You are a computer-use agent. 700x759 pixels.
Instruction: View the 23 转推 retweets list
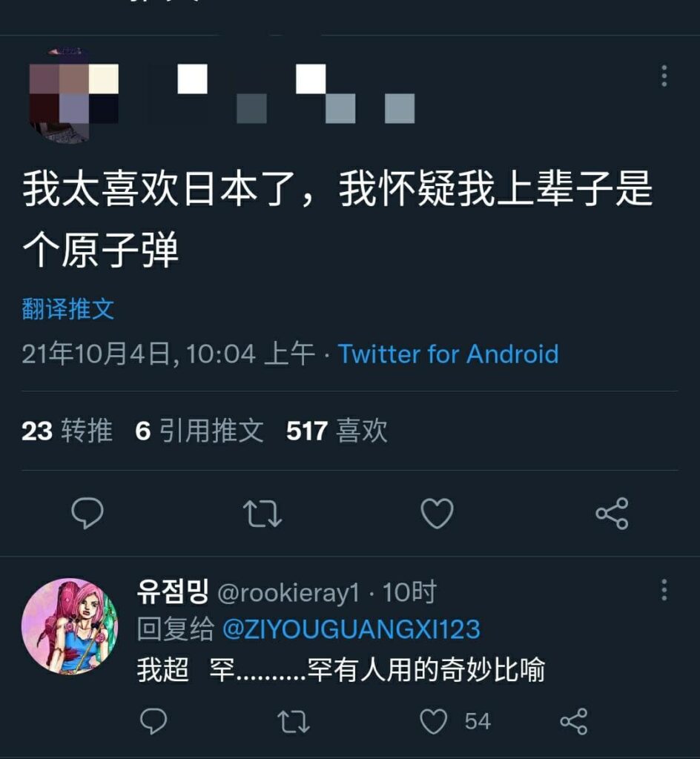click(67, 431)
